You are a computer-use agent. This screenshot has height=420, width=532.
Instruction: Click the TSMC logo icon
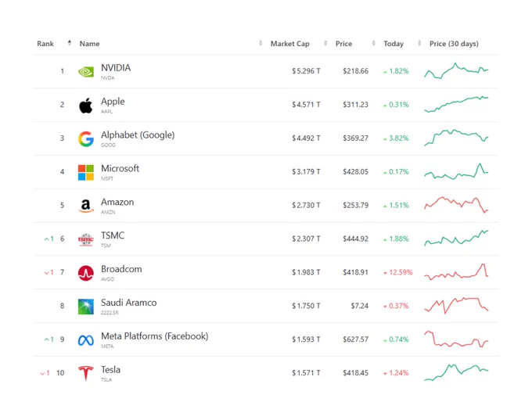[86, 239]
